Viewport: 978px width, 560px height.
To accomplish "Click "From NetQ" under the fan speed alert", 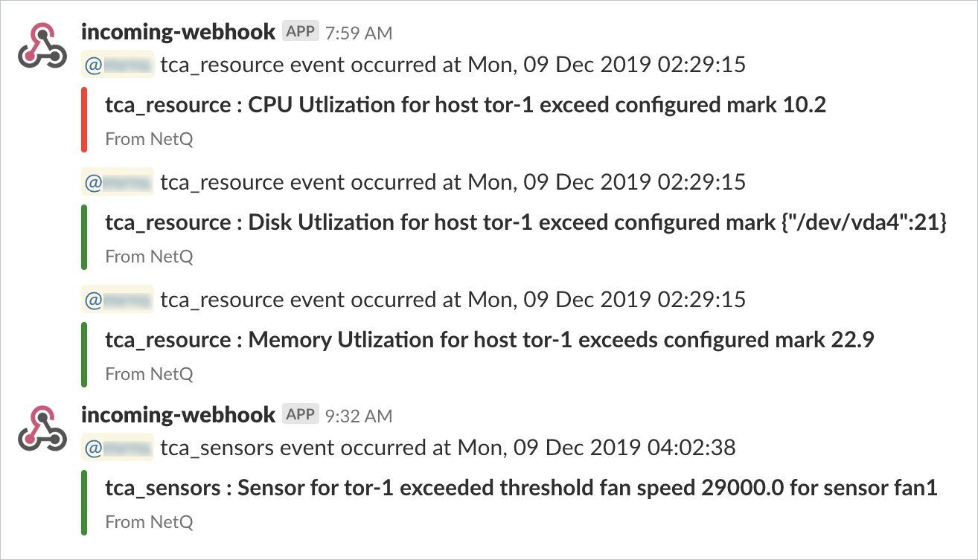I will 149,522.
